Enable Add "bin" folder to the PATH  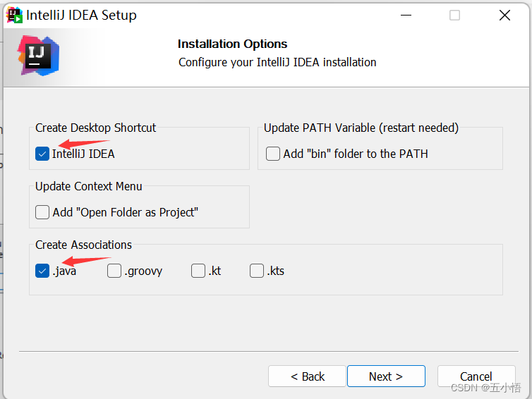coord(273,154)
